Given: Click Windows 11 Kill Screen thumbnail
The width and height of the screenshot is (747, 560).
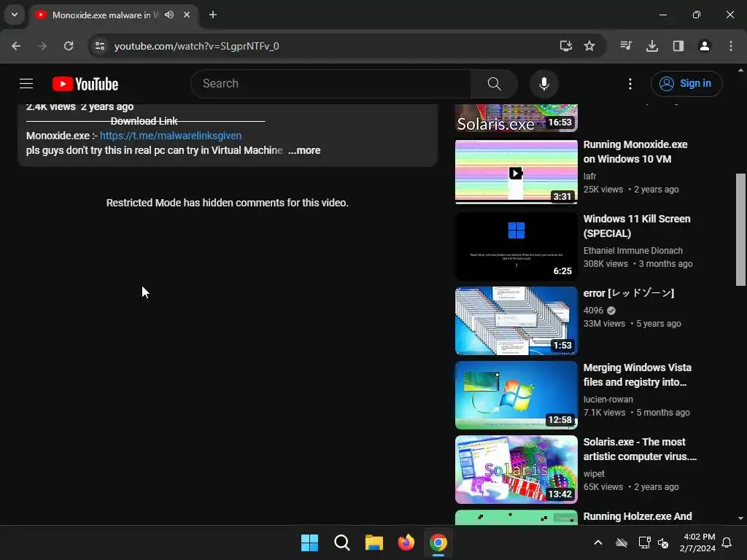Looking at the screenshot, I should coord(516,246).
